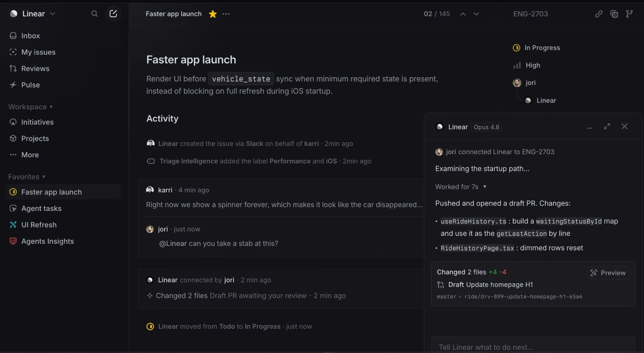Toggle the favorite star for Faster app launch
Viewport: 644px width, 353px height.
(213, 14)
